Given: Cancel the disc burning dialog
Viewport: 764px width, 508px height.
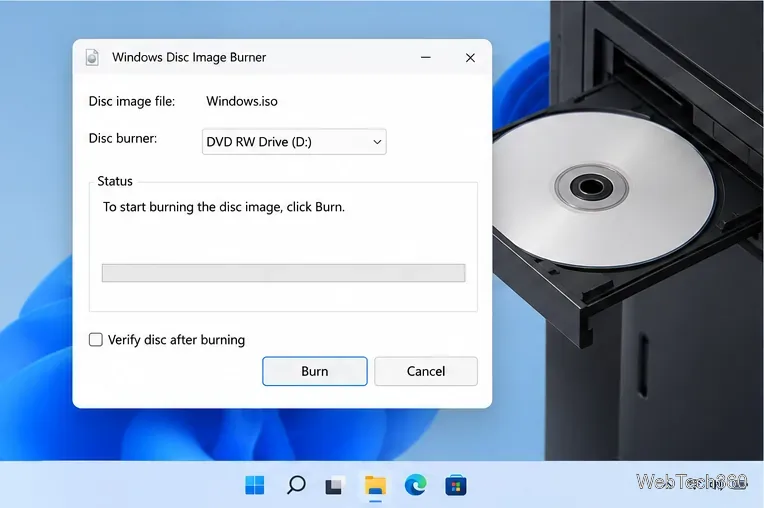Looking at the screenshot, I should (x=426, y=371).
